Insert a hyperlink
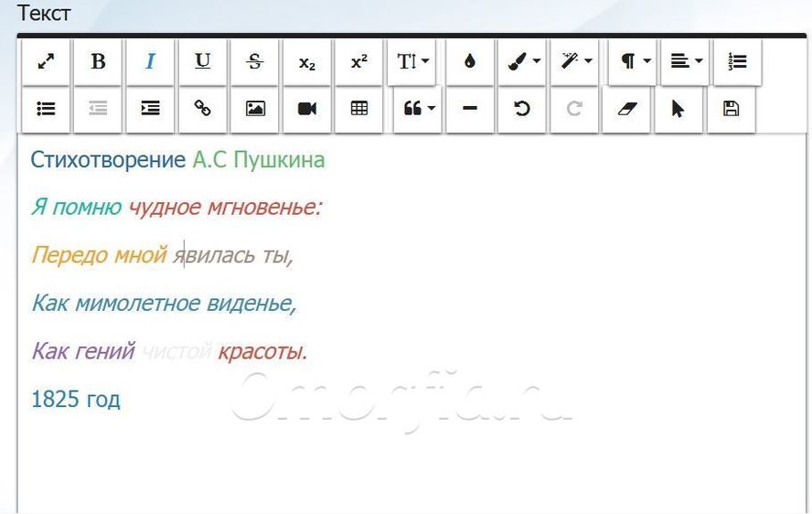Screen dimensions: 812x514 point(202,109)
